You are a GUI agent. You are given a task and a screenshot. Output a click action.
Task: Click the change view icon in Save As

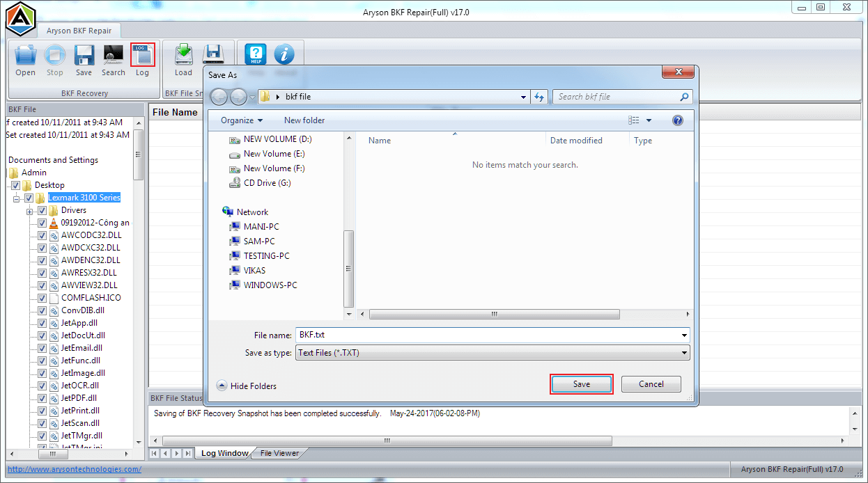(x=634, y=120)
